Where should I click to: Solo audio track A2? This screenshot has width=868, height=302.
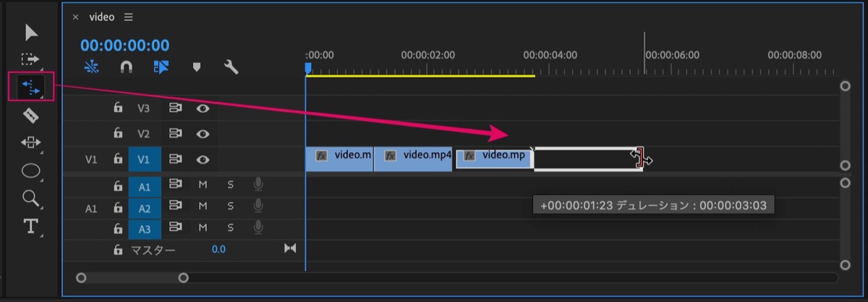coord(231,207)
